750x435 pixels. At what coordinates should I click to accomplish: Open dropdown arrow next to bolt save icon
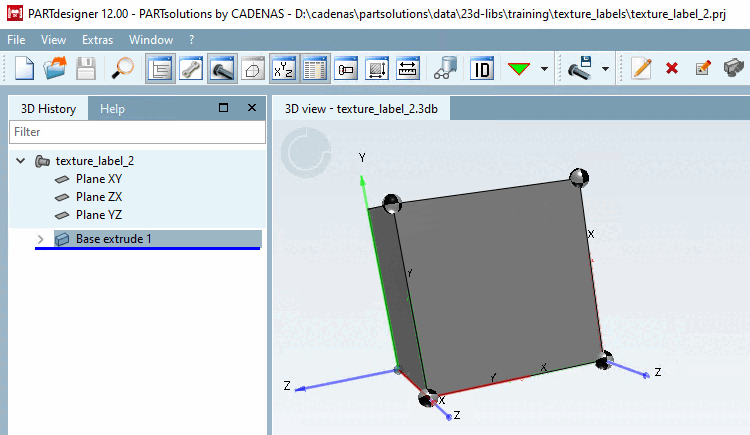(x=605, y=69)
